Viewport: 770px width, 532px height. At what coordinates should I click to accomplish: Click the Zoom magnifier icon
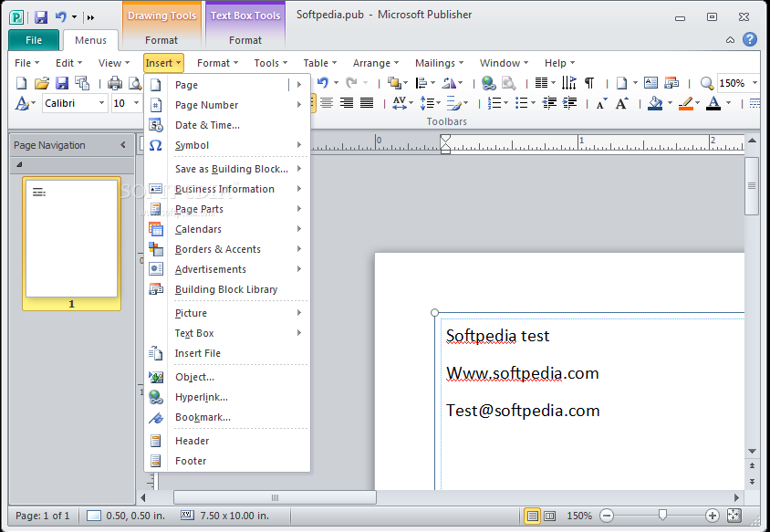click(707, 83)
